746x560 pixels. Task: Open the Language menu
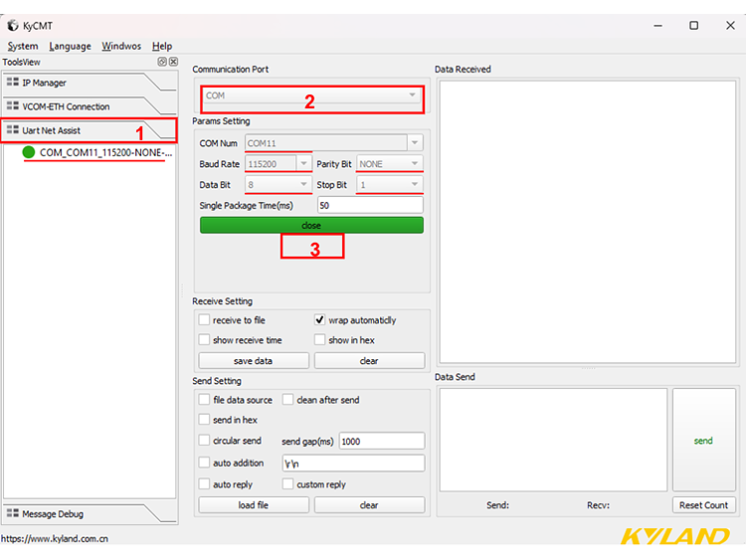tap(70, 46)
